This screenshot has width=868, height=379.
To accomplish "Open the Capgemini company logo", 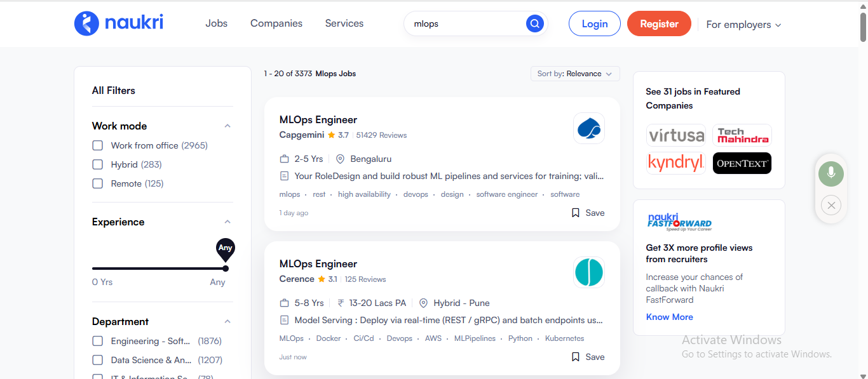I will point(588,129).
